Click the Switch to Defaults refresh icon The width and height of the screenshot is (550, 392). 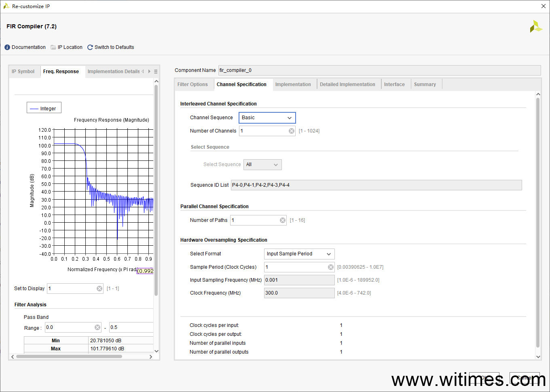[x=90, y=47]
